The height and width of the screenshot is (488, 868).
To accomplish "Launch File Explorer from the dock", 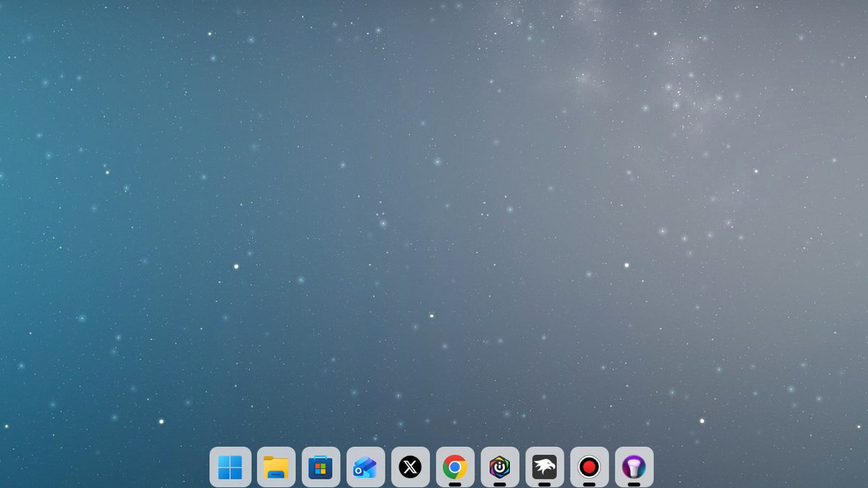I will click(276, 467).
